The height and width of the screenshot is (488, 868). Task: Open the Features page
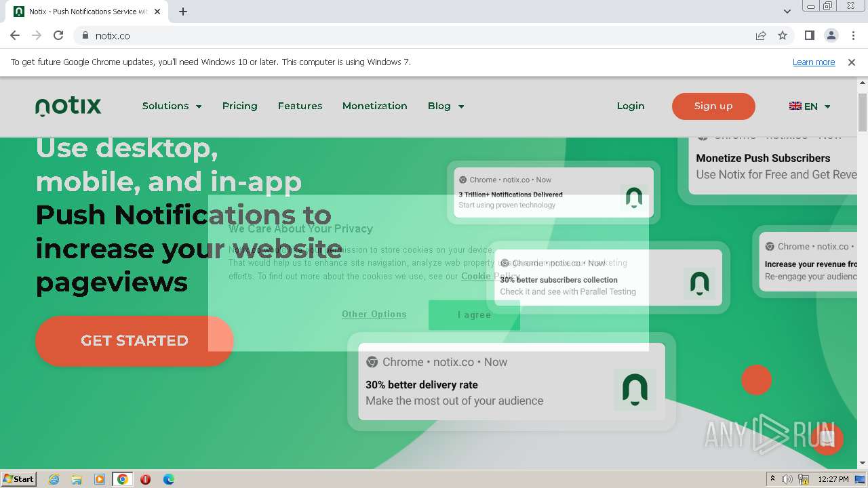(x=300, y=106)
